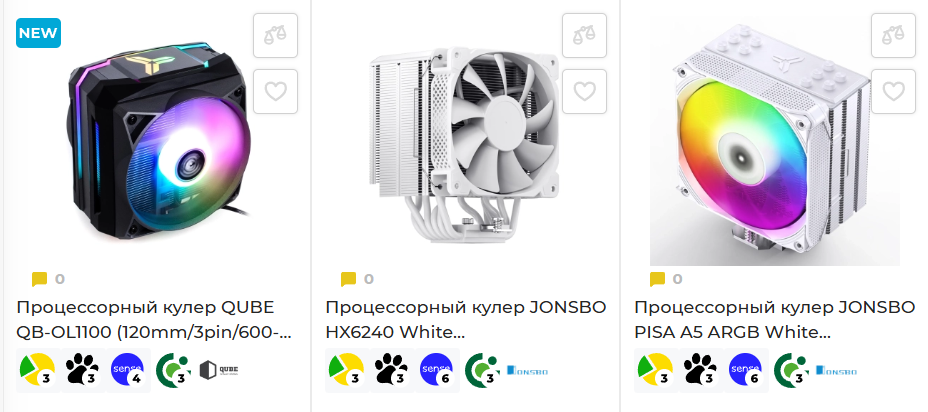Screen dimensions: 928x412
Task: Click the JONSBO brand logo under HX6240
Action: 527,371
